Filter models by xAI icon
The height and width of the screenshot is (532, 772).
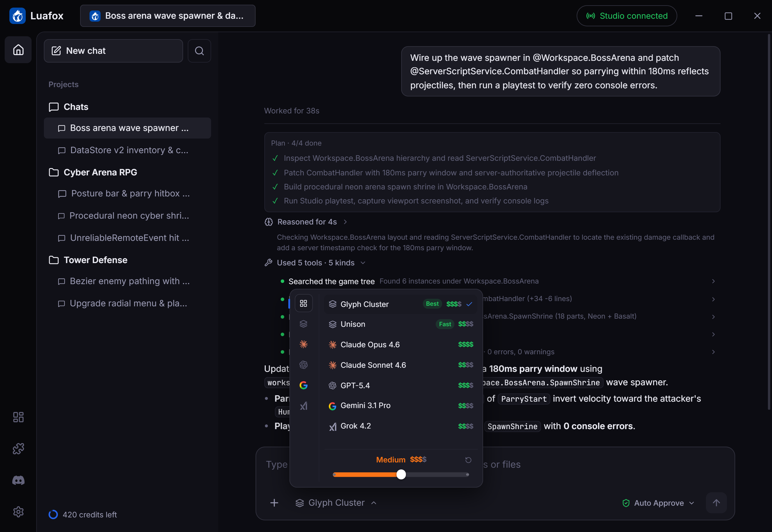[x=304, y=406]
